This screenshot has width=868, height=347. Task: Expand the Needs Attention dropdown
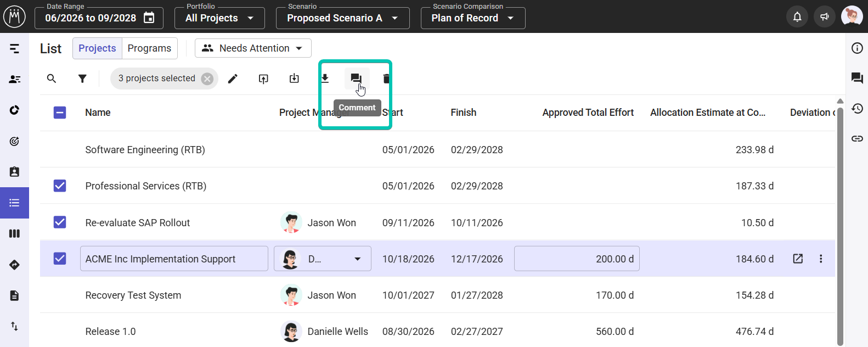tap(253, 48)
